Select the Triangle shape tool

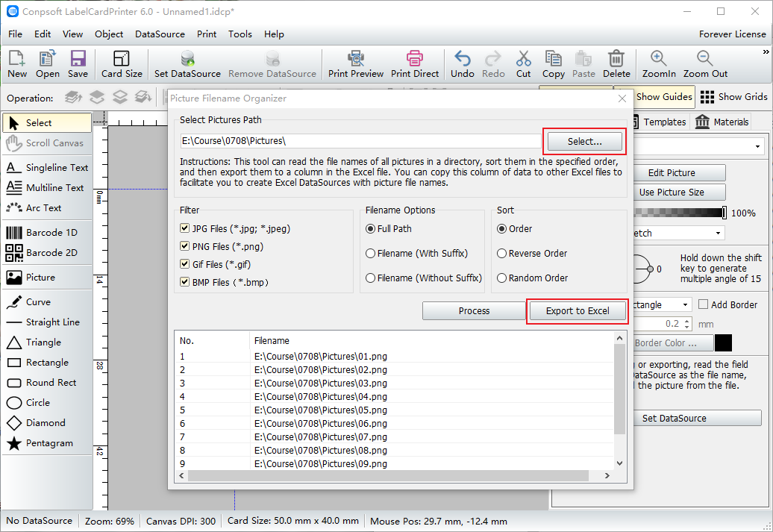pos(47,342)
